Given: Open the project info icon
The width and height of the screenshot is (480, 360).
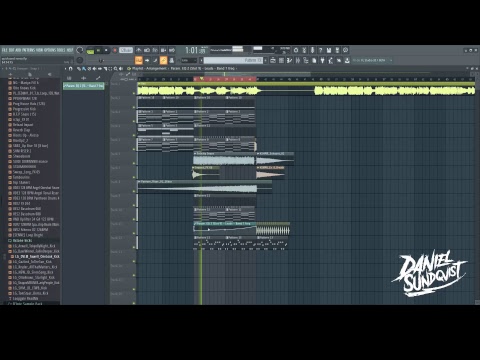Looking at the screenshot, I should [345, 50].
